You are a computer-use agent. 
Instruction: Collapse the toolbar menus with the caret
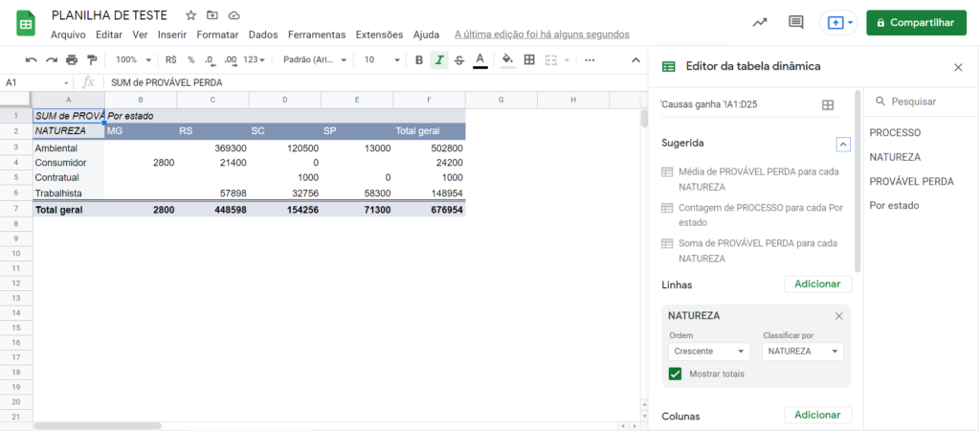635,60
